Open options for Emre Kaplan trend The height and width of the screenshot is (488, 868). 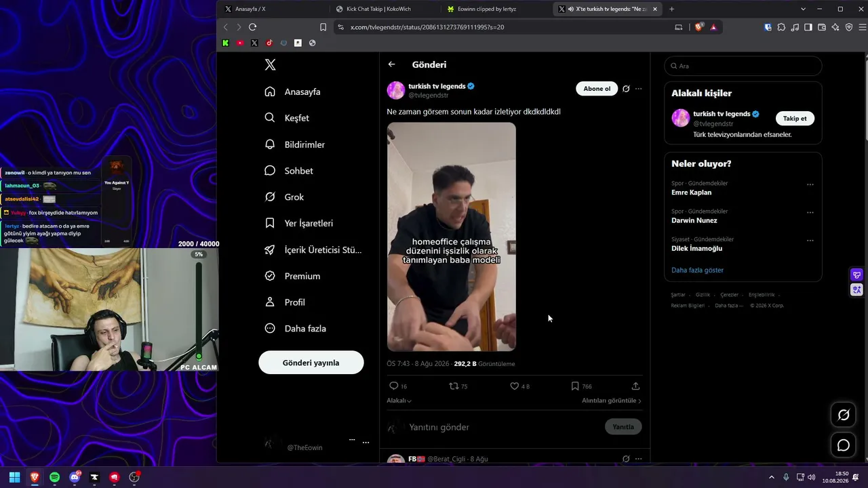[810, 184]
